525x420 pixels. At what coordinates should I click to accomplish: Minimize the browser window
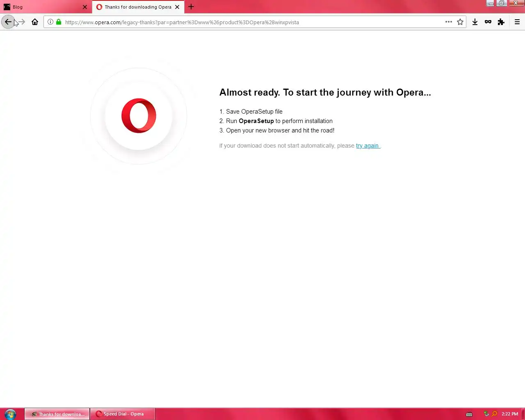coord(491,3)
